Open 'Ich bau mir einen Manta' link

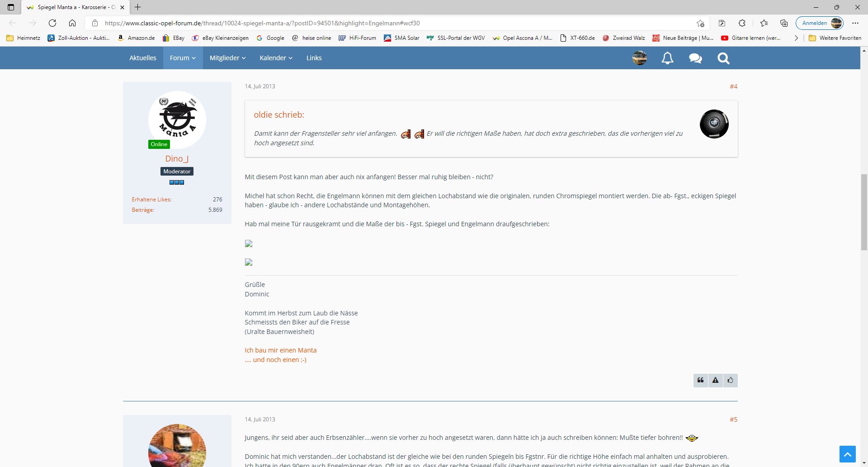[x=280, y=350]
